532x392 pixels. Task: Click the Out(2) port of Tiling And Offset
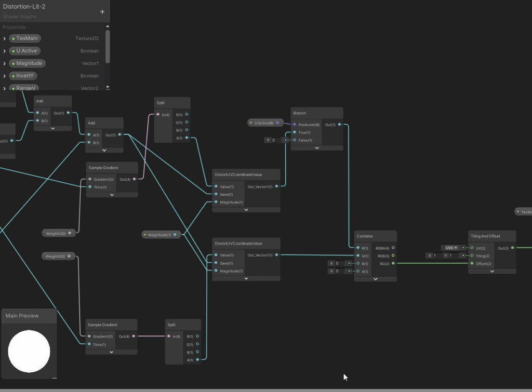pos(512,248)
